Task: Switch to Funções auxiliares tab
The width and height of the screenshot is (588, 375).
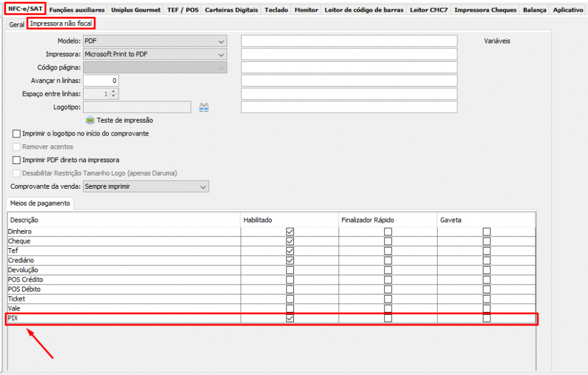Action: click(x=77, y=10)
